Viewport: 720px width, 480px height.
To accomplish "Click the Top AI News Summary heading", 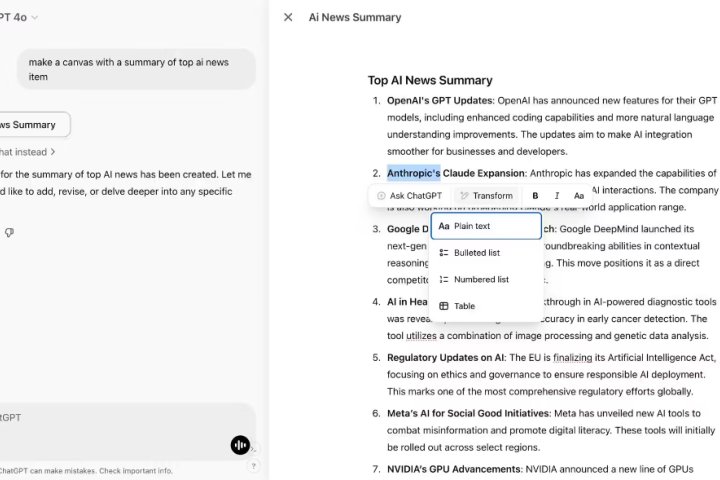I will (430, 80).
